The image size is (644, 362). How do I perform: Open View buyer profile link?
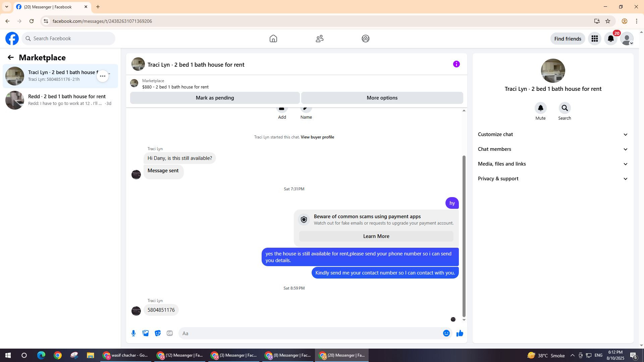317,137
